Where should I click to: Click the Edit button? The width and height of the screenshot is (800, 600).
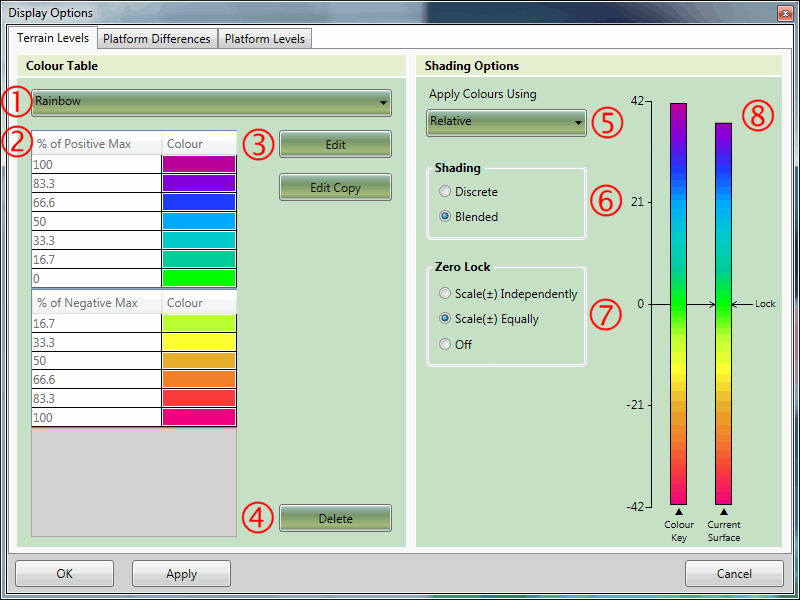click(x=335, y=144)
